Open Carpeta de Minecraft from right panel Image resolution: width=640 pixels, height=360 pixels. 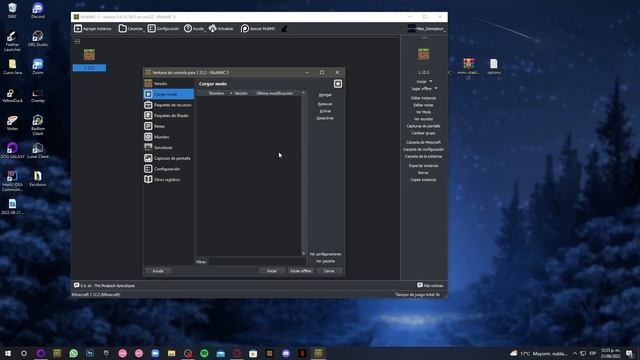coord(423,142)
